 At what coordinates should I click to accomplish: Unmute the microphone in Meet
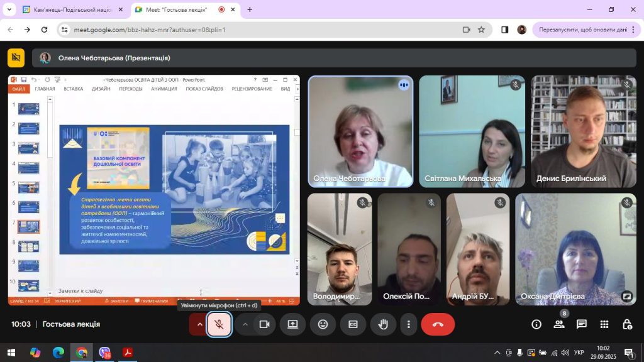tap(219, 324)
